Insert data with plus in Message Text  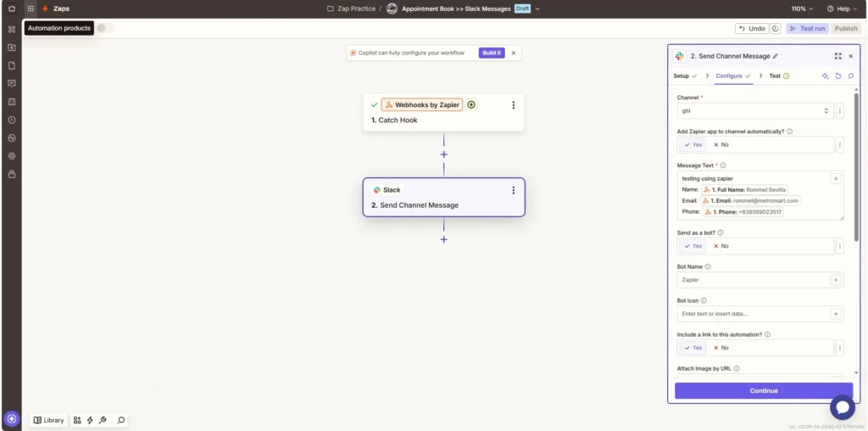[x=836, y=178]
